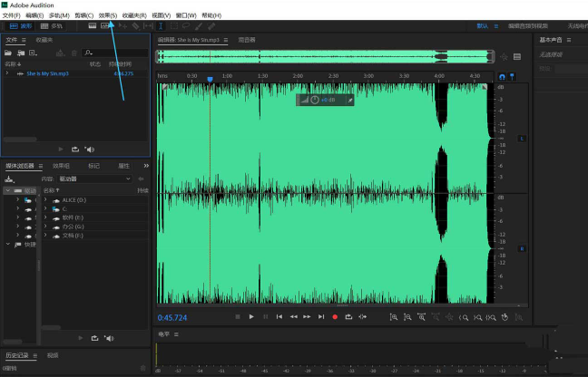Expand the ALICE (D:) drive
Screen dimensions: 588x377
(45, 199)
